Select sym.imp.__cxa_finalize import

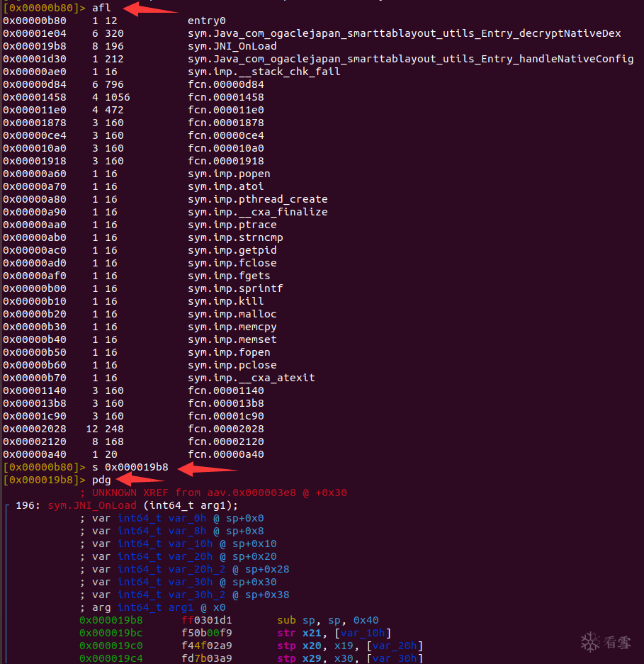point(257,212)
